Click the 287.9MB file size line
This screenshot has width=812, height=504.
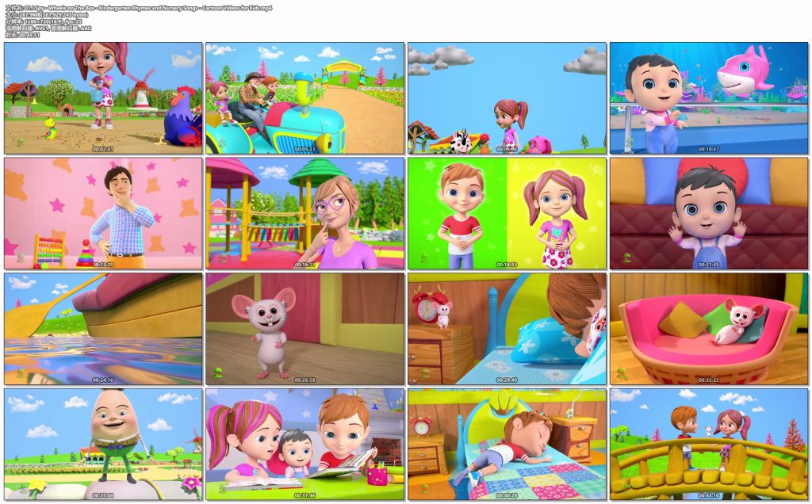(47, 14)
